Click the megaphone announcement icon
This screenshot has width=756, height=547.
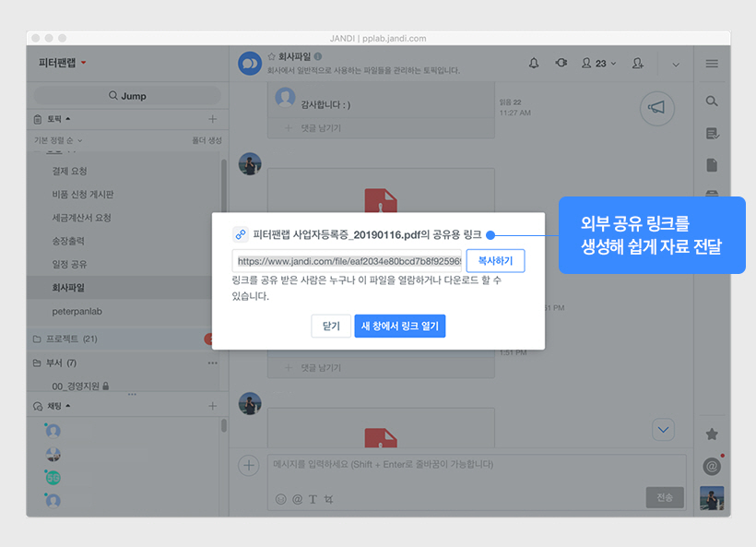[x=656, y=108]
